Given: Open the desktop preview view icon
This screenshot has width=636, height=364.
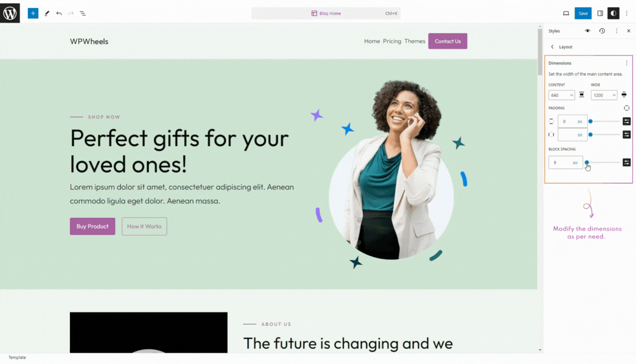Looking at the screenshot, I should tap(566, 13).
